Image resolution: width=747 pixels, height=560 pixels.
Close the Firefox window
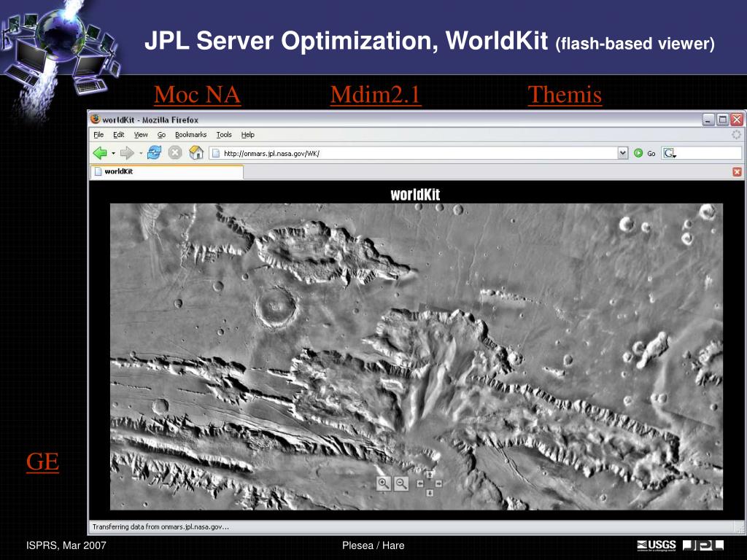point(737,120)
